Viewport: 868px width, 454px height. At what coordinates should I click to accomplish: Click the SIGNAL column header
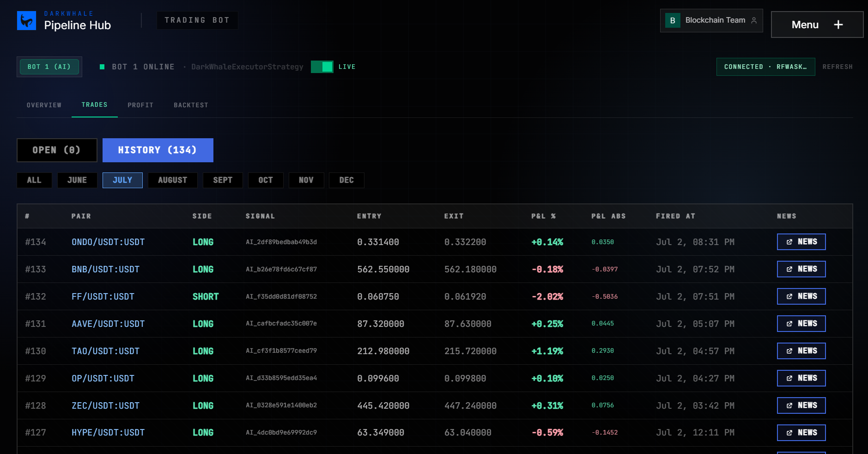pos(260,216)
